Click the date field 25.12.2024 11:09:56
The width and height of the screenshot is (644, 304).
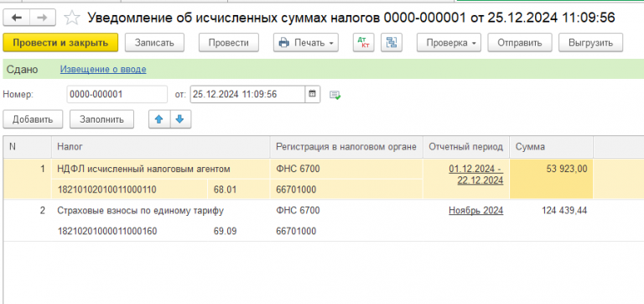point(247,94)
